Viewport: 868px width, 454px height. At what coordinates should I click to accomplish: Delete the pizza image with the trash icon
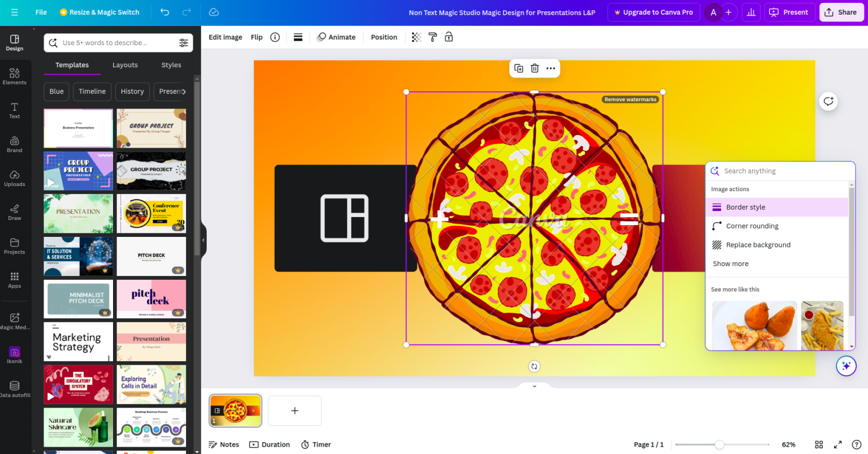coord(534,68)
